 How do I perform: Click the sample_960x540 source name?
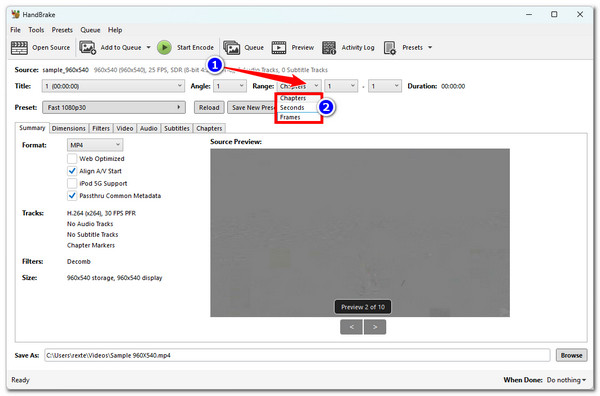tap(65, 70)
